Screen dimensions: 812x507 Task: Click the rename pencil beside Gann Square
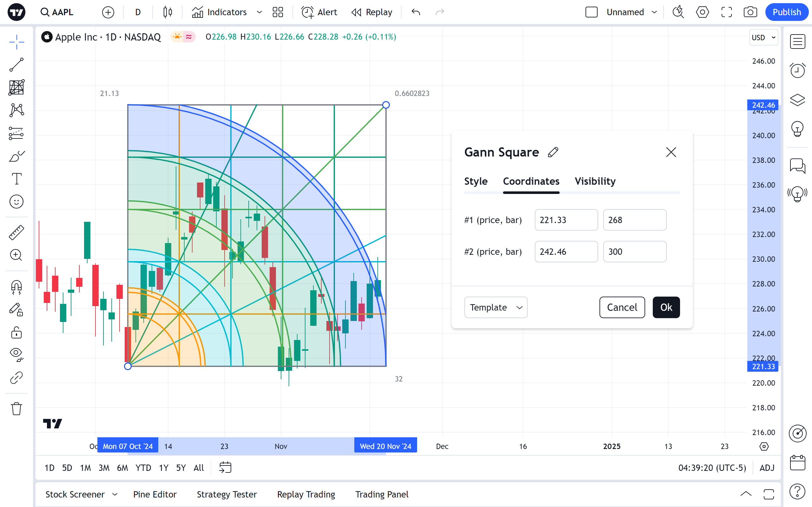[x=553, y=152]
